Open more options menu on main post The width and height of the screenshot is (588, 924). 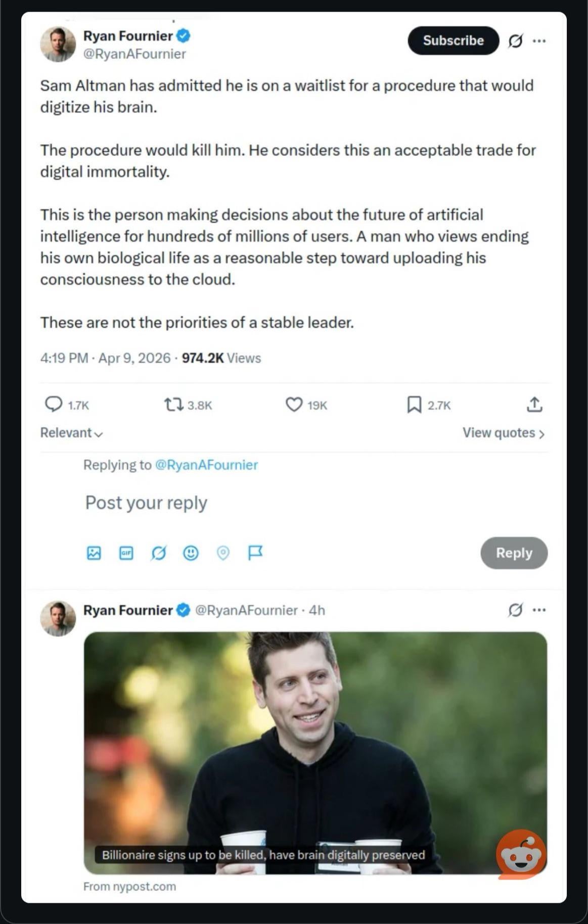tap(539, 40)
